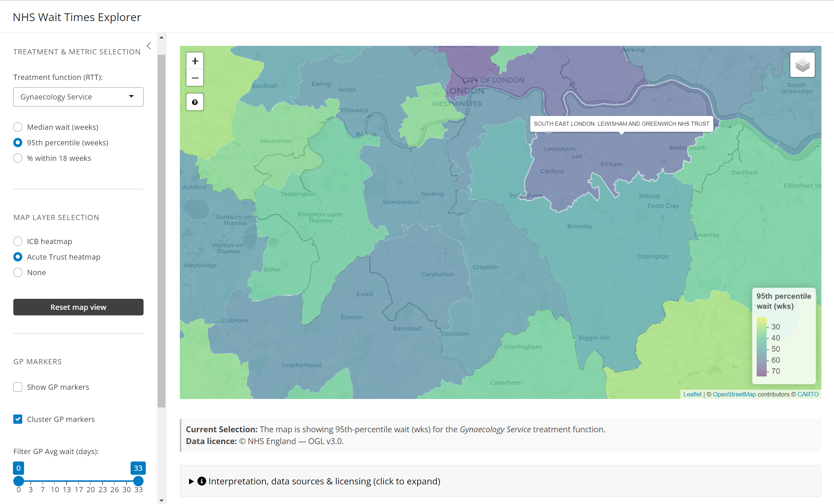The height and width of the screenshot is (504, 834).
Task: Zoom out of the map
Action: point(195,78)
